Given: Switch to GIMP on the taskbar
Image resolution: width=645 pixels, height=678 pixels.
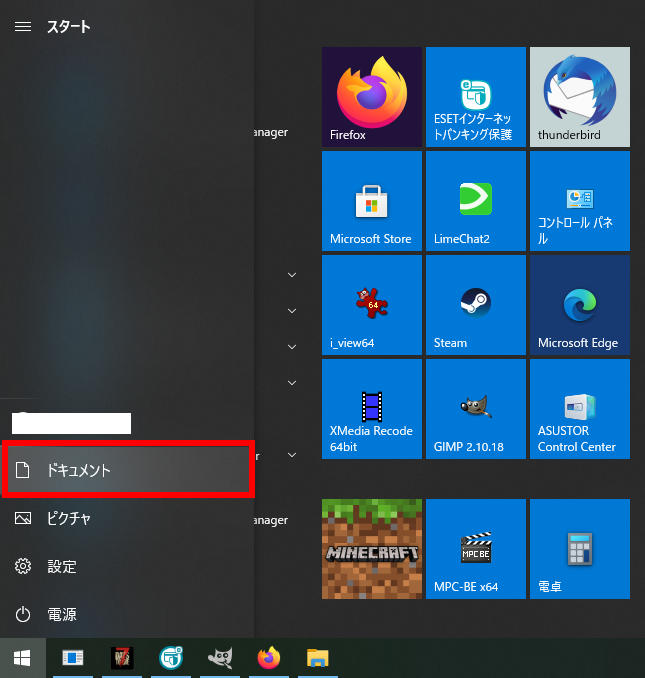Looking at the screenshot, I should click(x=220, y=658).
